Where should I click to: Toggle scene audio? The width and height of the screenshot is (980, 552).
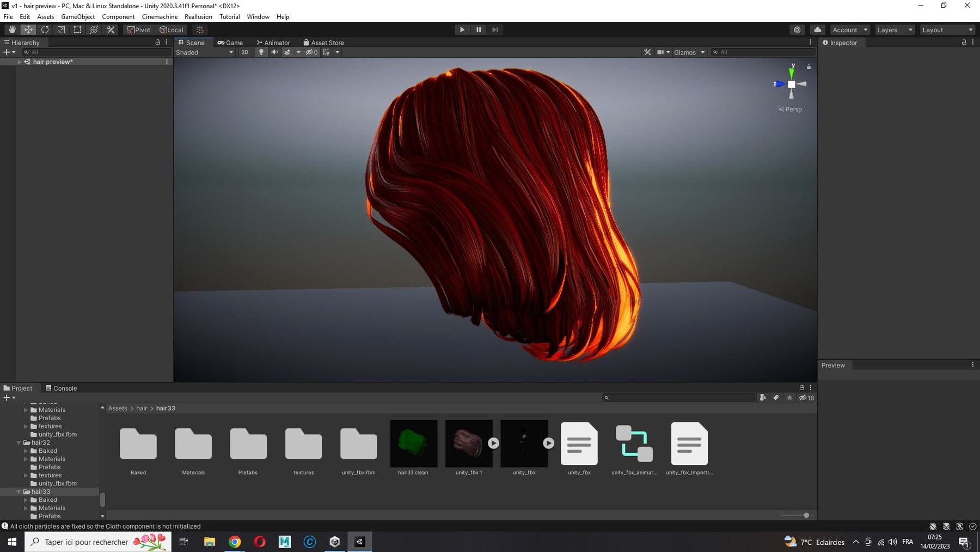[274, 52]
